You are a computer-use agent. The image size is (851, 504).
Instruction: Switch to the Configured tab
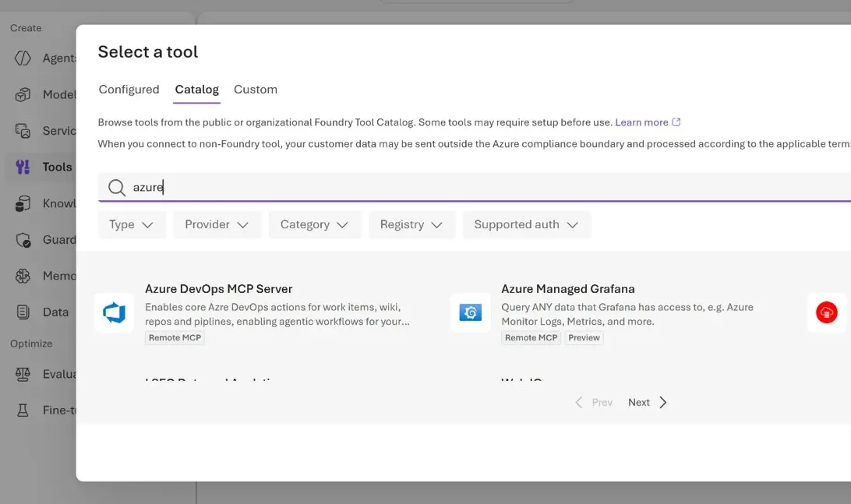[129, 90]
